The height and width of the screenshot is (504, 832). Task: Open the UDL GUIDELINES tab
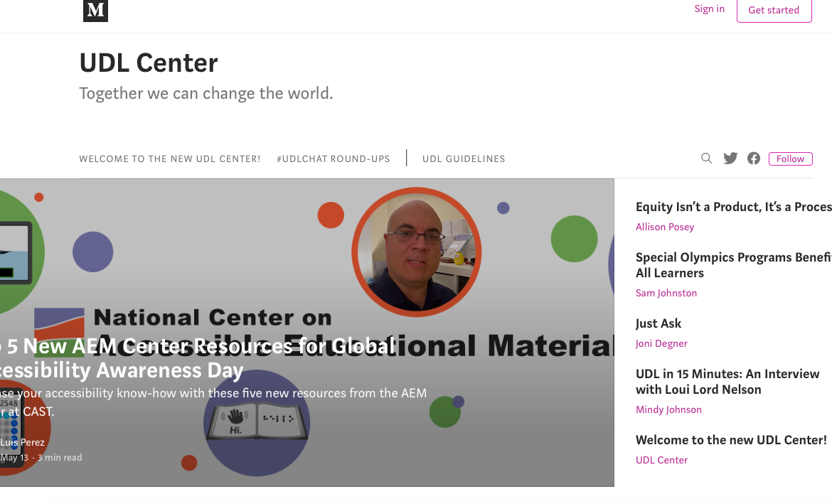[x=464, y=159]
